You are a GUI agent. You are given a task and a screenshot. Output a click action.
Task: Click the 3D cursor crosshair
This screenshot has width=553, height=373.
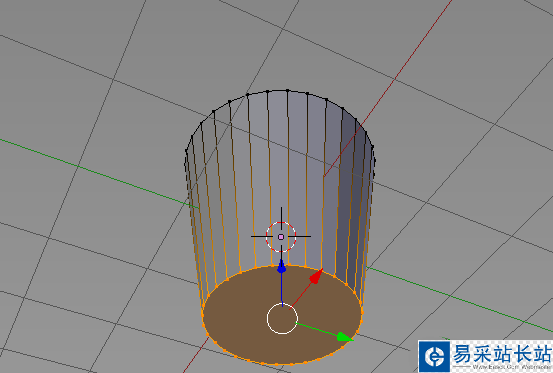coord(281,237)
